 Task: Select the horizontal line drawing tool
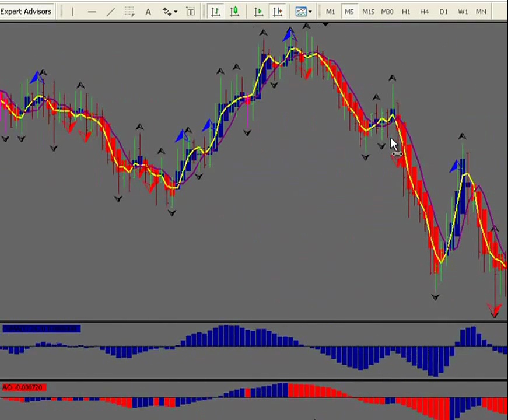(x=92, y=12)
